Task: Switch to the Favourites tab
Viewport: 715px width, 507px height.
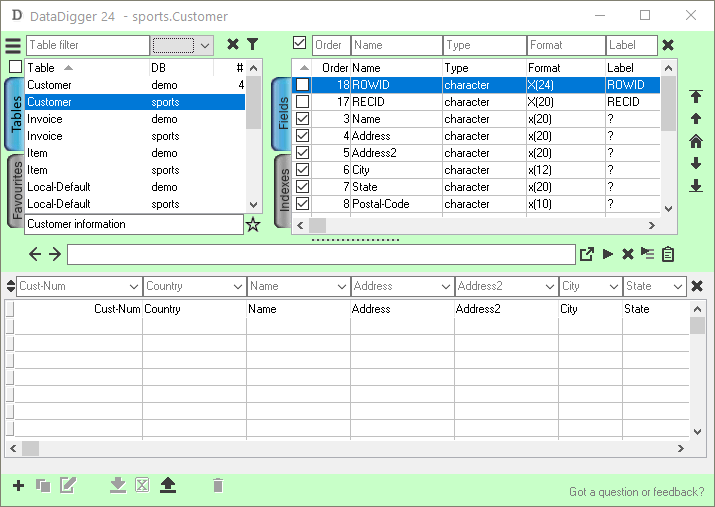Action: click(x=16, y=191)
